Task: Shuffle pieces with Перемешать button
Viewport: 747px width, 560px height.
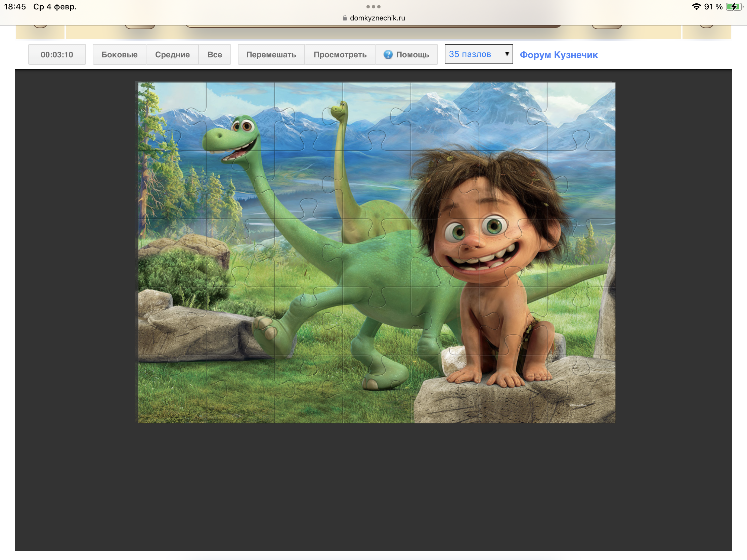Action: 271,54
